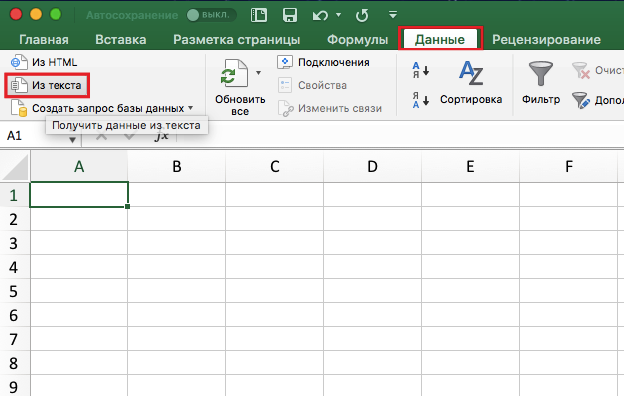The height and width of the screenshot is (396, 624).
Task: Click the From HTML (Из HTML) icon
Action: [19, 62]
